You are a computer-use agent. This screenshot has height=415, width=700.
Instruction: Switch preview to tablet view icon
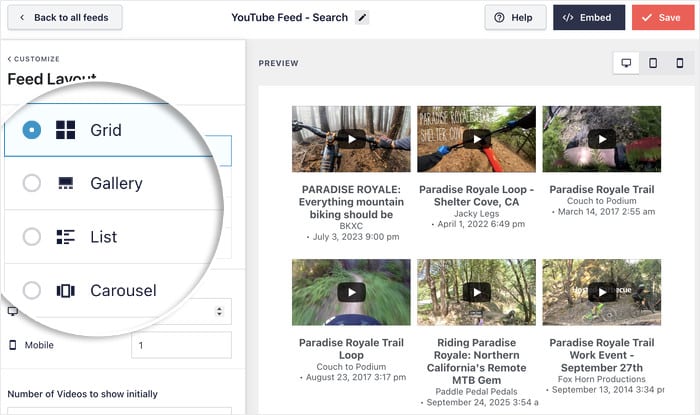point(653,63)
